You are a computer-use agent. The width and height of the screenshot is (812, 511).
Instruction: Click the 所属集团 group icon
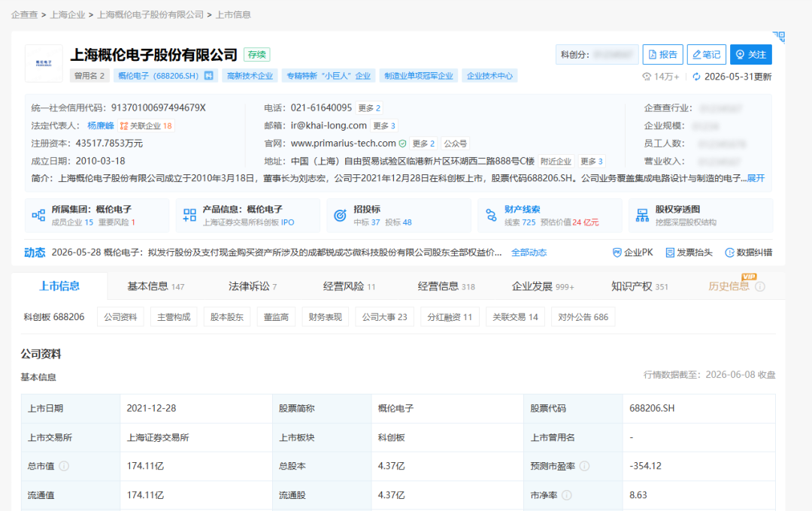[x=38, y=216]
